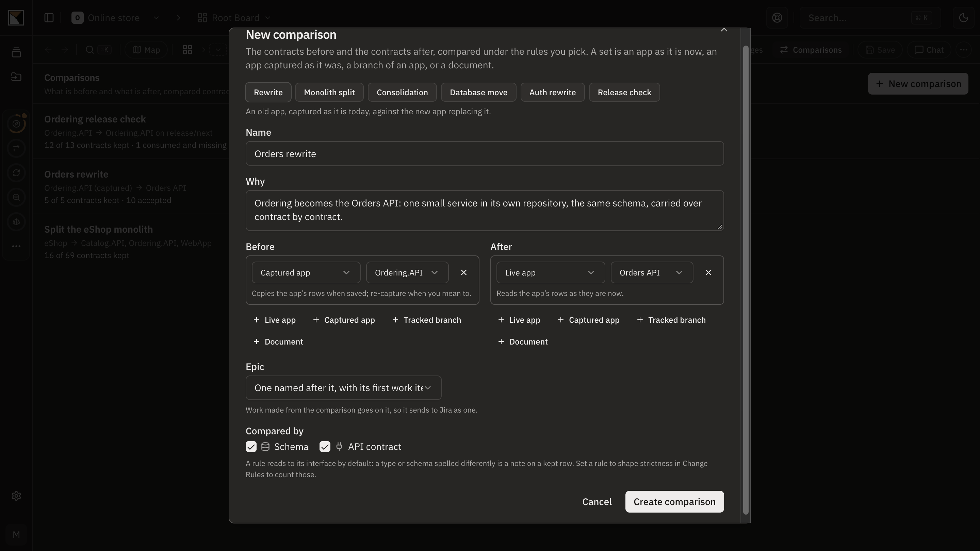
Task: Choose the Release check template
Action: pos(624,93)
